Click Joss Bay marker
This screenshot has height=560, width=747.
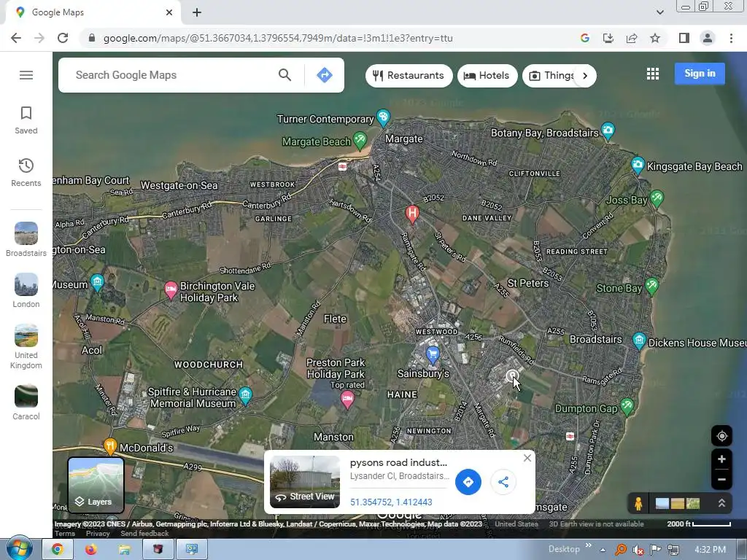(x=657, y=198)
